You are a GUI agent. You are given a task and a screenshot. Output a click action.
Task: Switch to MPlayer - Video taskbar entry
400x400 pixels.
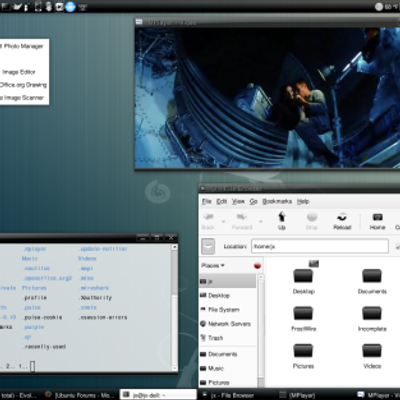click(x=378, y=395)
